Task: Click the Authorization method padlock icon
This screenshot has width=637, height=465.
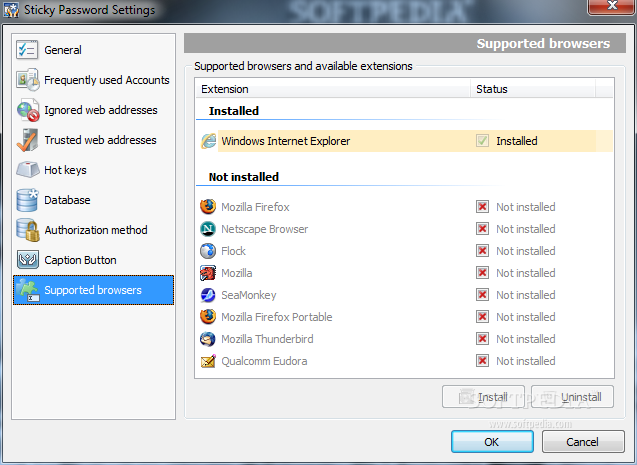Action: click(x=28, y=230)
